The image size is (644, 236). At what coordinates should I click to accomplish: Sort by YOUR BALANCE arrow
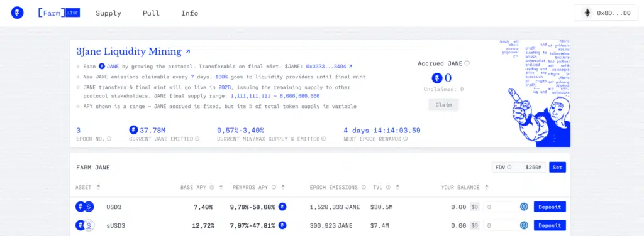(x=487, y=187)
